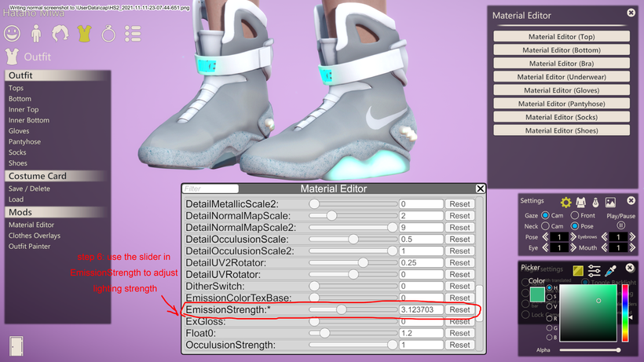644x362 pixels.
Task: Select the eyedropper tool in Picker
Action: [611, 270]
